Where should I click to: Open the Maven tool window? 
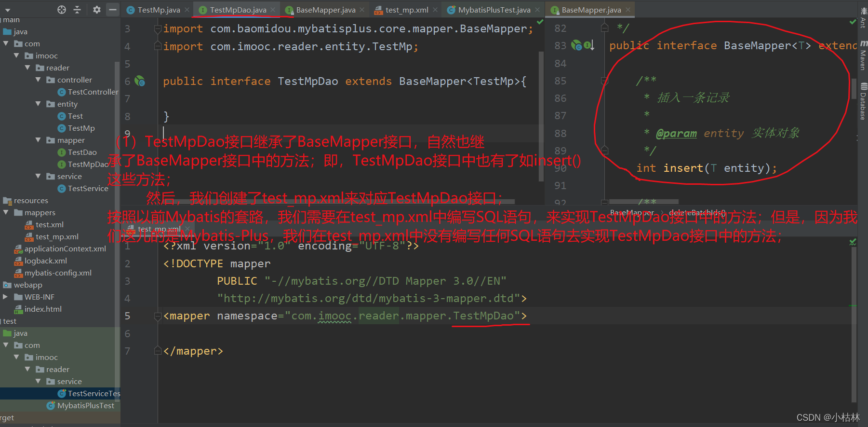[x=863, y=56]
